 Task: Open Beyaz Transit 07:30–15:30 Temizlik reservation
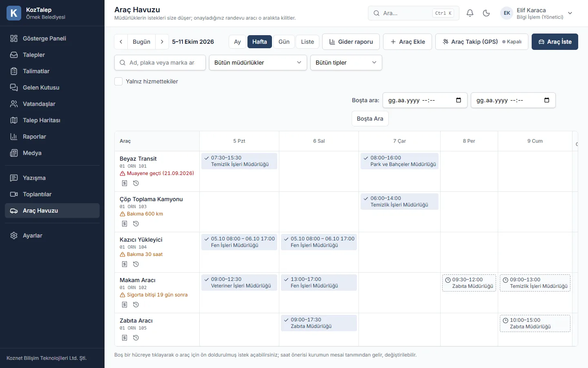click(x=239, y=161)
